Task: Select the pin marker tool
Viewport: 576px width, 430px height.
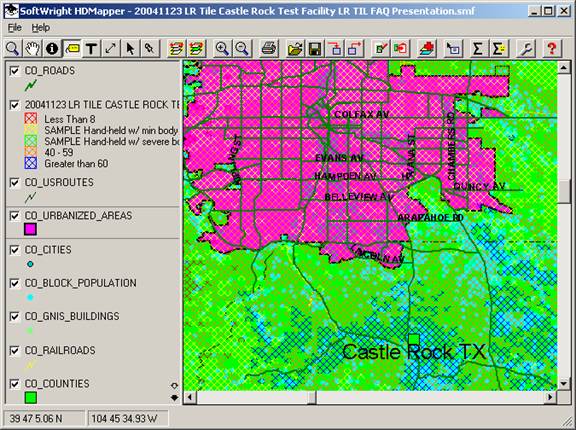Action: tap(150, 48)
